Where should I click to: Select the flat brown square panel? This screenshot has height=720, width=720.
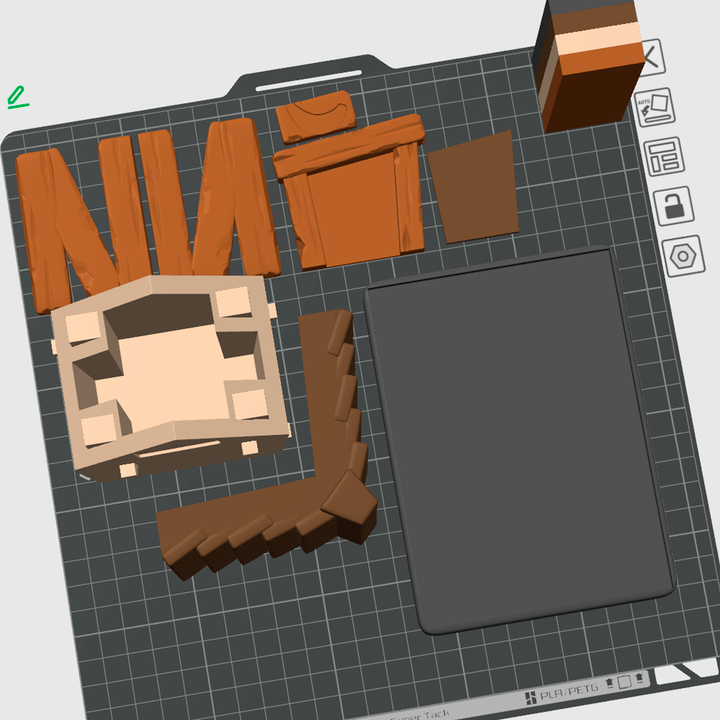475,188
